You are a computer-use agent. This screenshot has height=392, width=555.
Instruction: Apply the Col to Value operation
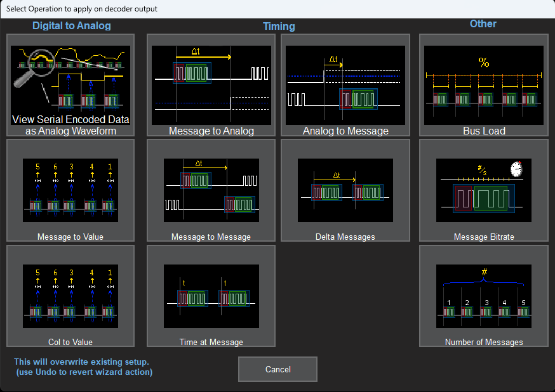tap(70, 296)
